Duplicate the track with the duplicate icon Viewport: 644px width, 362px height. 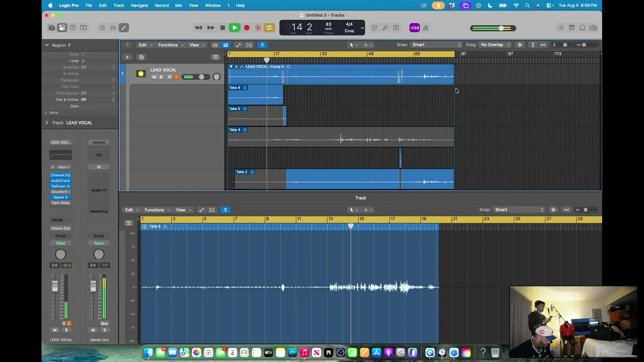pos(141,57)
